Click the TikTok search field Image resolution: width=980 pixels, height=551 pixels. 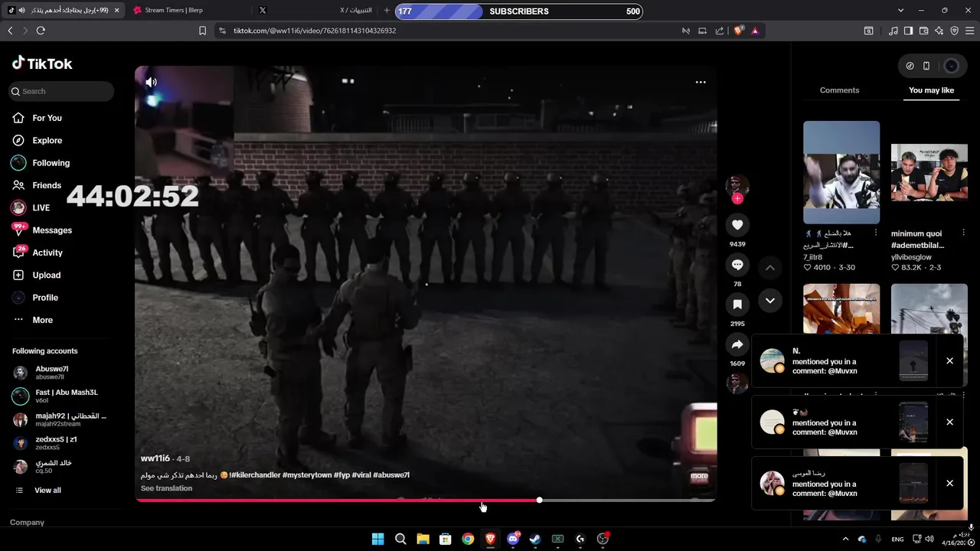(x=61, y=91)
